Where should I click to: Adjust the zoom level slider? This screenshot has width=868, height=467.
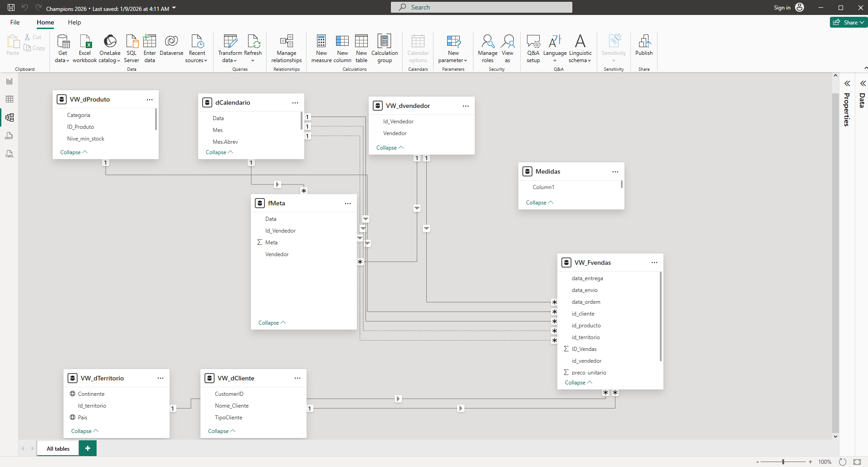[x=783, y=462]
